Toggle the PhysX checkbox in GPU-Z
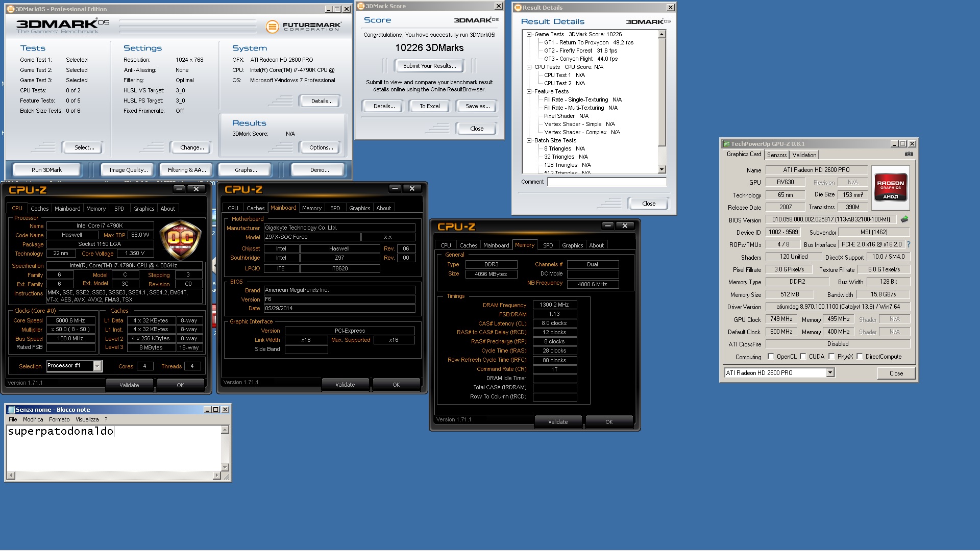This screenshot has height=551, width=980. (x=831, y=357)
